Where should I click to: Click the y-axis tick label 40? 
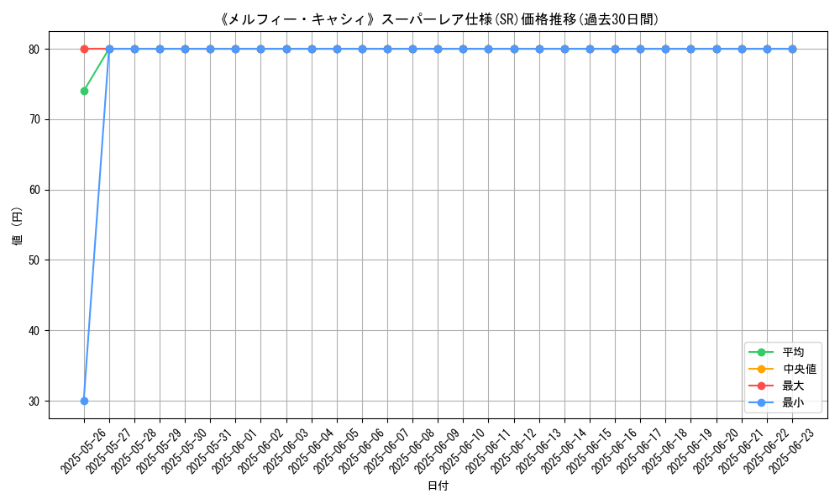point(34,331)
